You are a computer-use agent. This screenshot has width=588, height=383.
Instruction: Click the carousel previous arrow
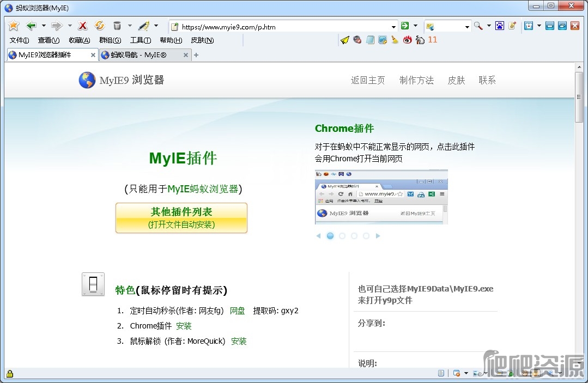[318, 236]
